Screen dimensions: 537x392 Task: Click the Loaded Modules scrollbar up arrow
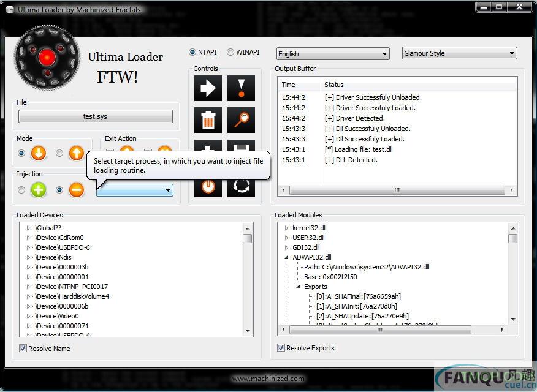pos(512,228)
